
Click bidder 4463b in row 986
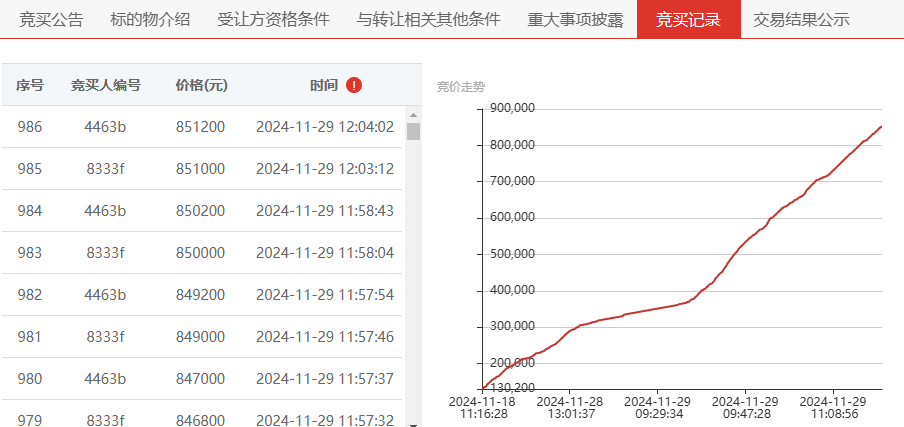(x=105, y=127)
